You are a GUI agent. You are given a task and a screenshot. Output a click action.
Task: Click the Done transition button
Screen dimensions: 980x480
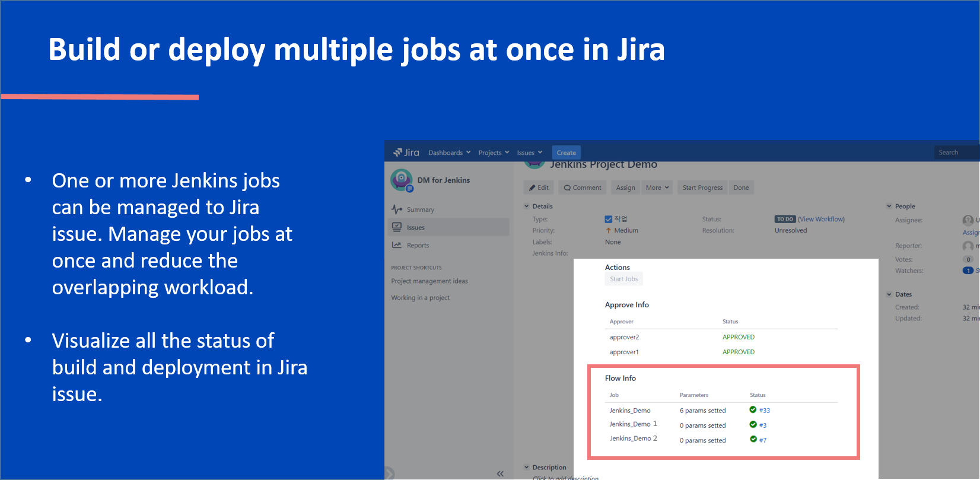(741, 187)
